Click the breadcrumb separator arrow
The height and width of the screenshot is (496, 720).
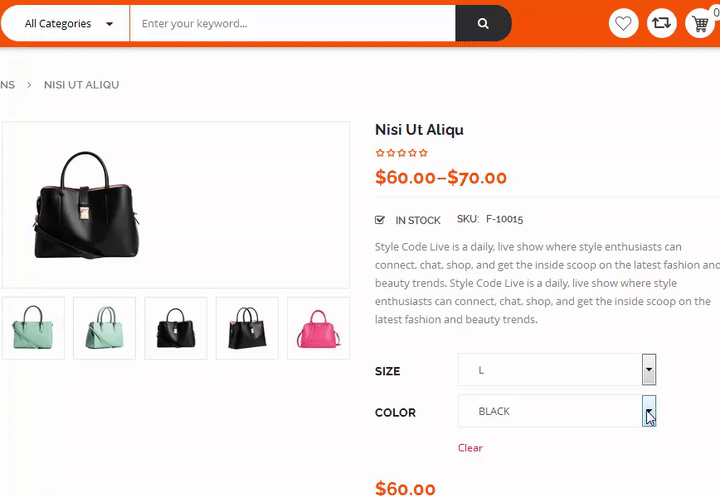click(x=30, y=85)
